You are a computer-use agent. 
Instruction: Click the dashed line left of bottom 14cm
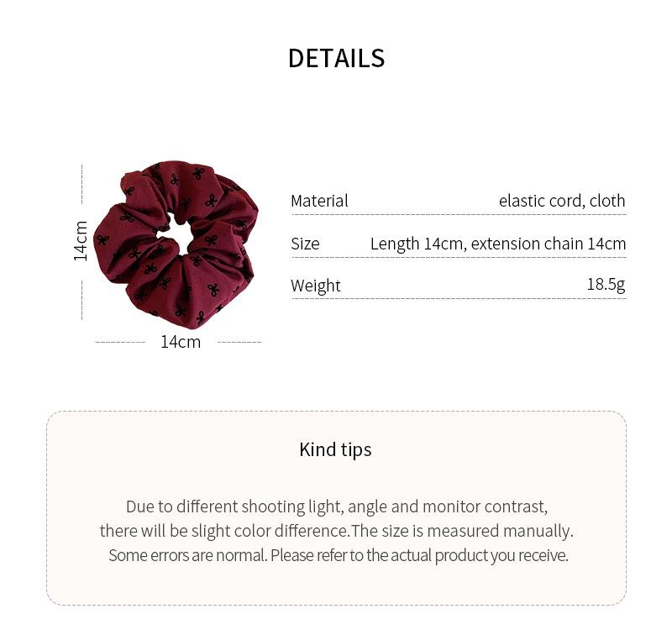pos(120,342)
